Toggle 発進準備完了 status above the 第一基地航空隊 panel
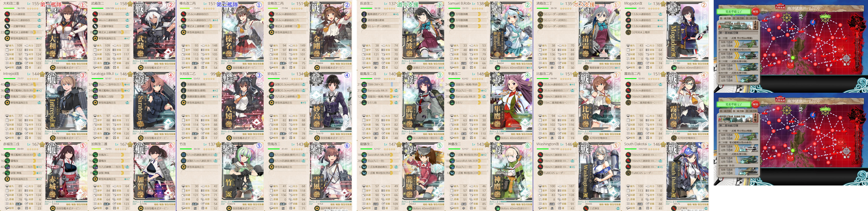 [x=734, y=11]
